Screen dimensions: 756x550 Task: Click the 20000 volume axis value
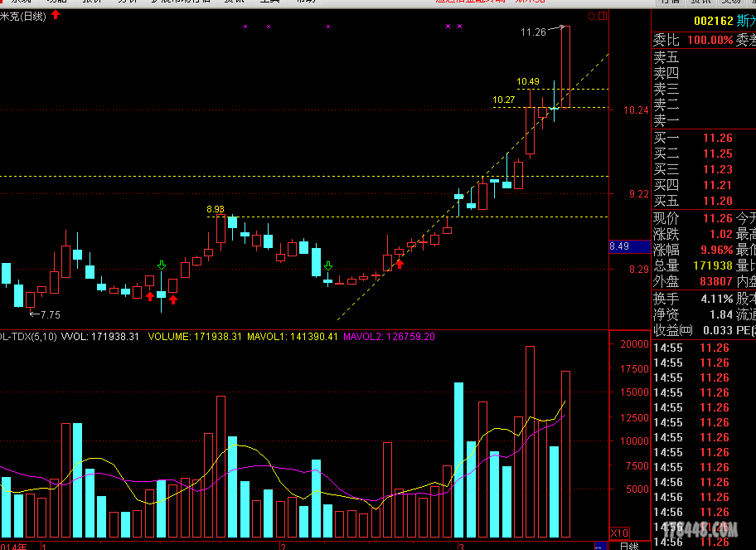(634, 344)
